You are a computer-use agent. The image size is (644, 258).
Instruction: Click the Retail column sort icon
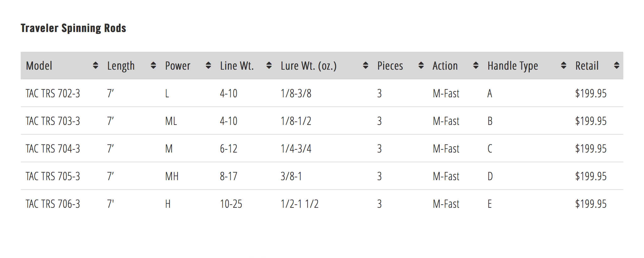616,66
